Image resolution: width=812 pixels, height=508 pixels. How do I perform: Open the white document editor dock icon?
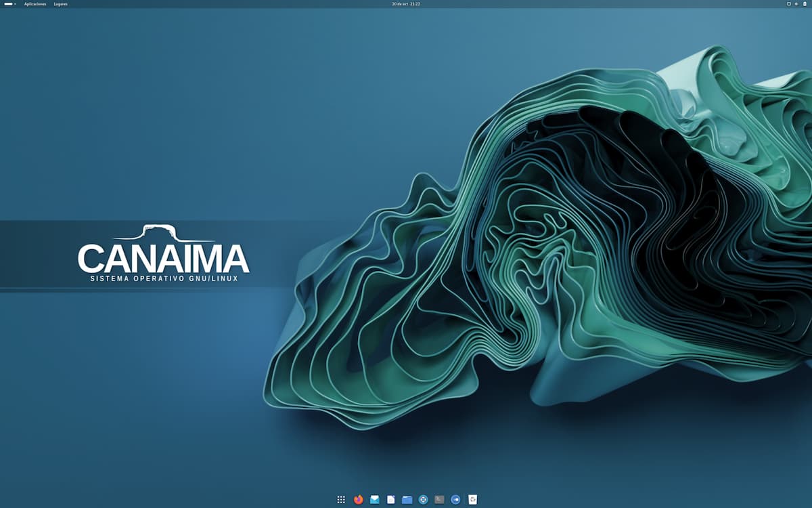[x=390, y=499]
